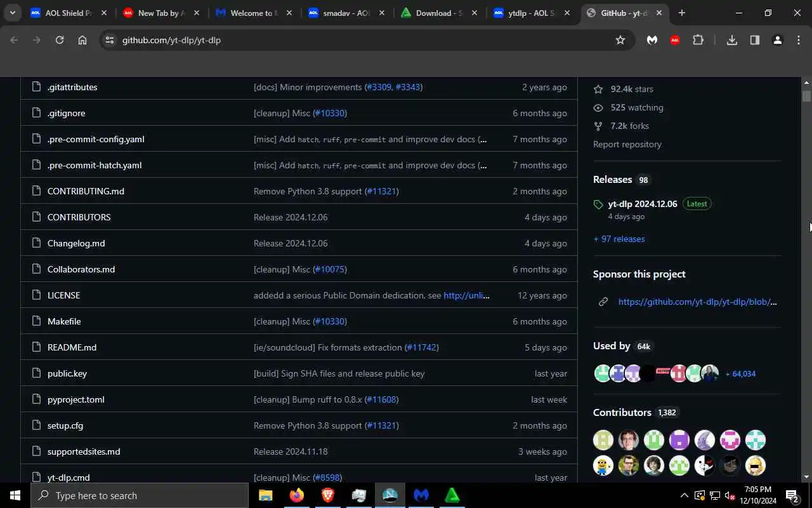812x508 pixels.
Task: Click the scrollbar down arrow
Action: click(806, 477)
